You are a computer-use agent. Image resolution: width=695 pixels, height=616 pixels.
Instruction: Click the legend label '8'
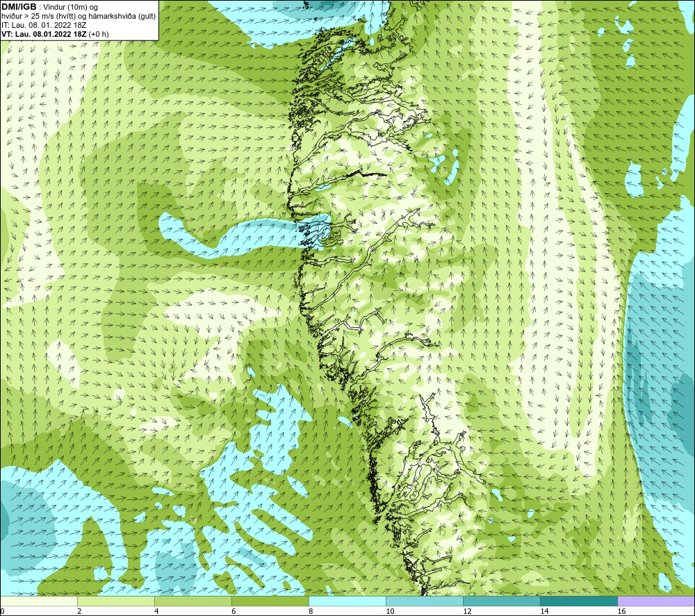pos(311,612)
